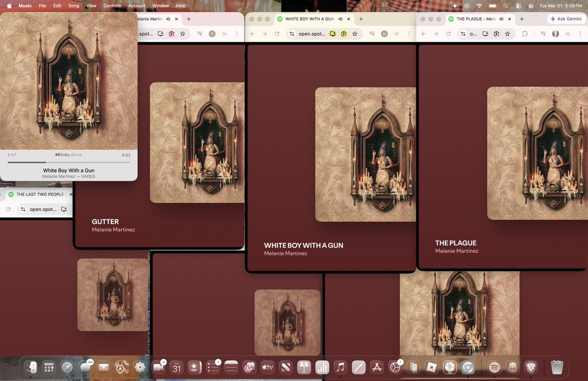Click Melanie Martinez under THE PLAGUE title
The width and height of the screenshot is (588, 381).
(x=457, y=251)
